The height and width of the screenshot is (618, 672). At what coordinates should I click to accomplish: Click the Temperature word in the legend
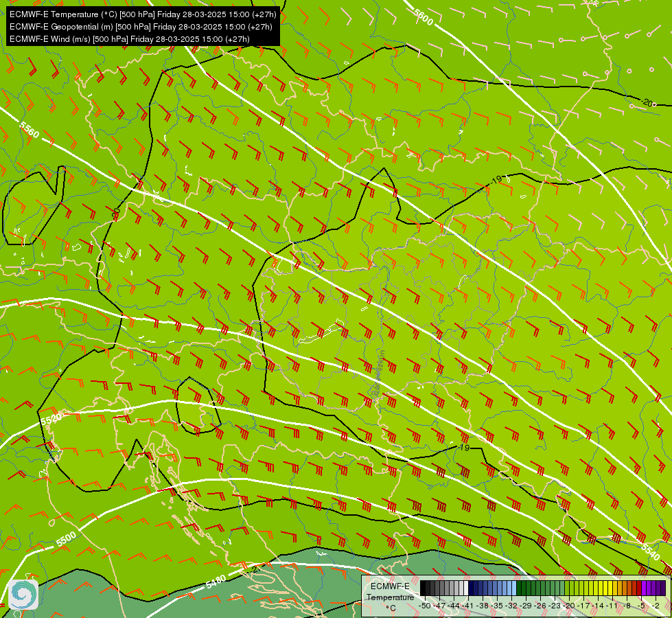coord(390,597)
